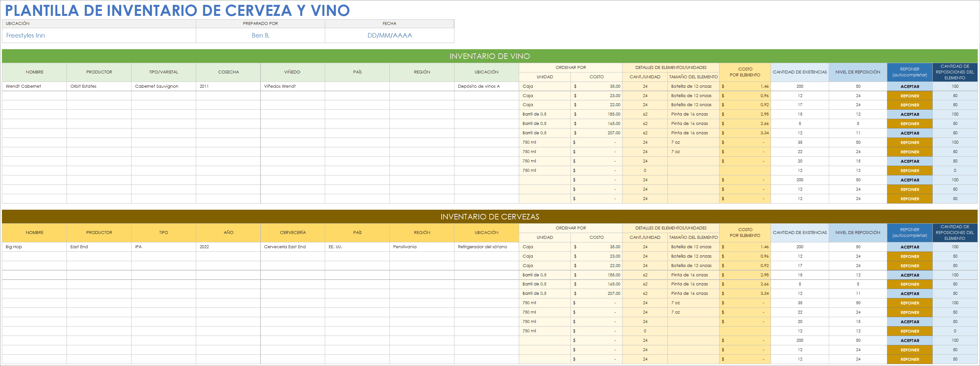
Task: Click wine table cost cell '185.00'
Action: pos(597,114)
